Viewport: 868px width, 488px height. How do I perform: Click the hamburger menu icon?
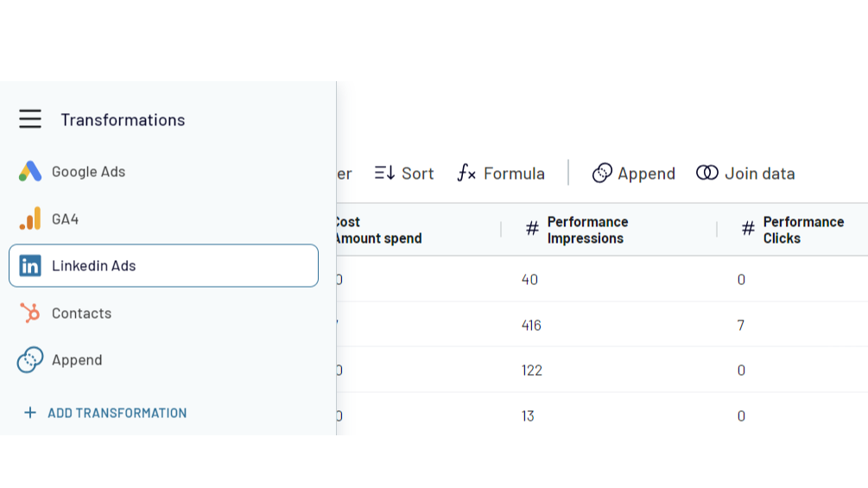tap(30, 119)
